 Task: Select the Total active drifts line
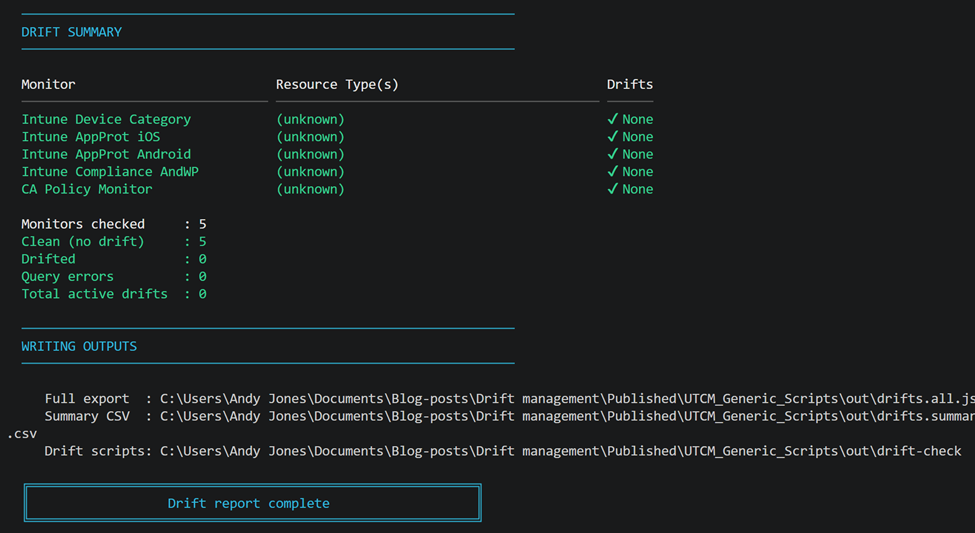pos(113,294)
